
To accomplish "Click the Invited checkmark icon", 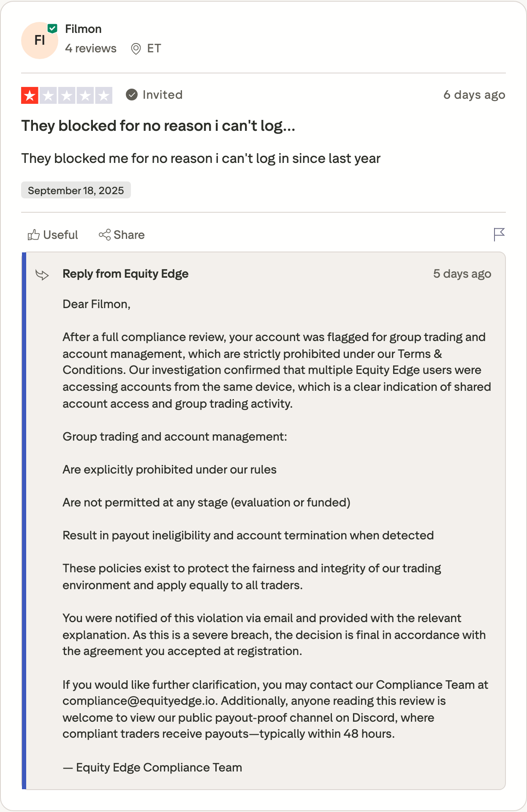I will pyautogui.click(x=132, y=95).
